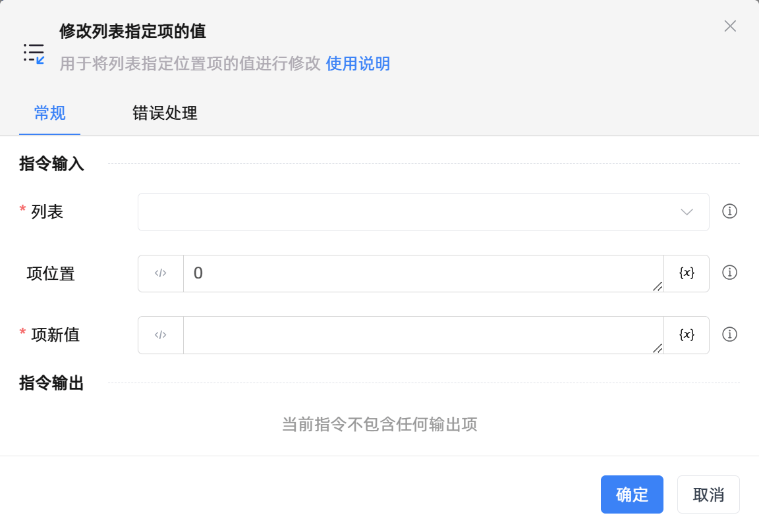The width and height of the screenshot is (759, 532).
Task: Insert variable into 项新值 field
Action: pyautogui.click(x=687, y=335)
